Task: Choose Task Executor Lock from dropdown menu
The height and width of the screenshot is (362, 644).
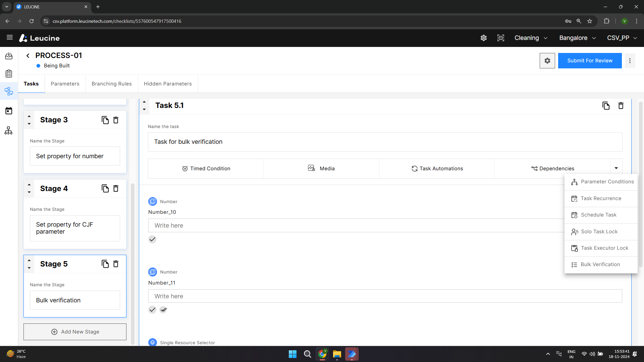Action: pos(601,248)
